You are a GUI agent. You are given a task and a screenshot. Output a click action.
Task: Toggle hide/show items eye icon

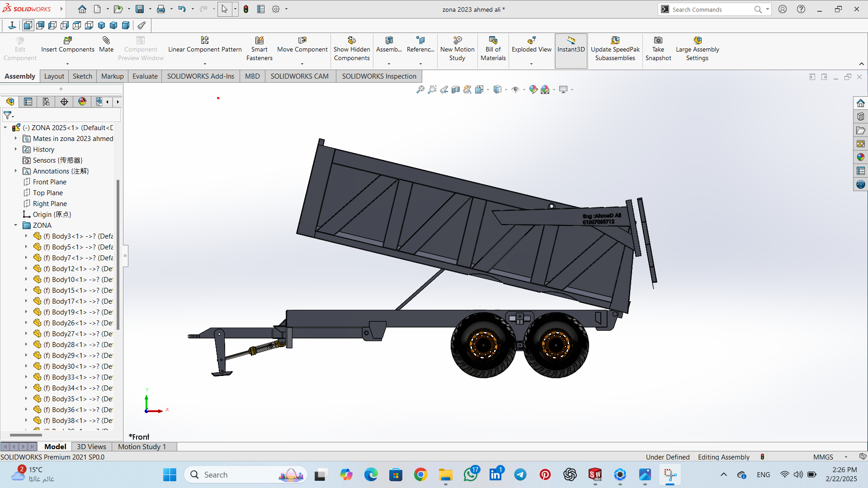coord(515,89)
